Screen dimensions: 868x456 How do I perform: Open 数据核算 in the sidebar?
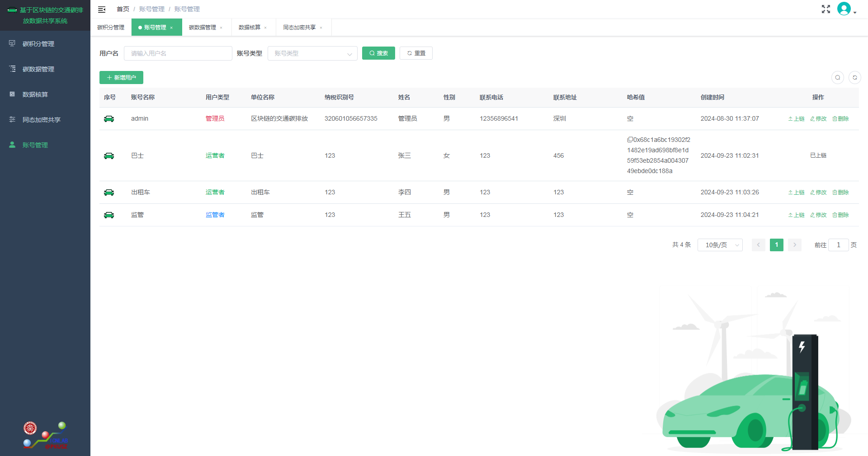tap(45, 94)
